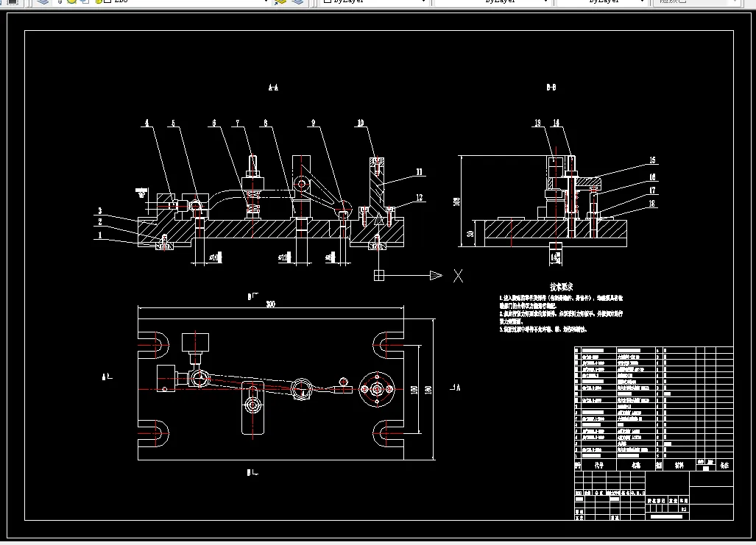Select the 30 base thickness dimension
756x545 pixels.
470,234
